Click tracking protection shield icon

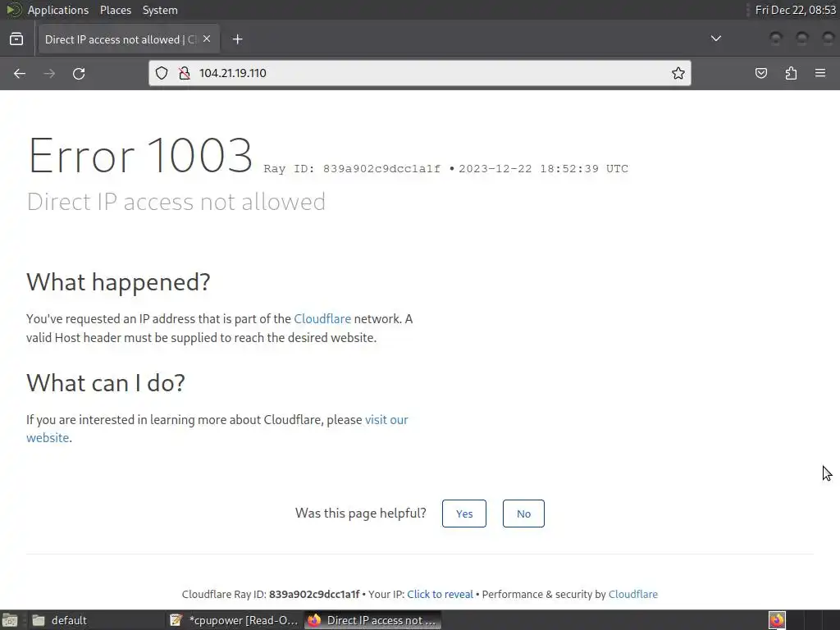pos(162,73)
